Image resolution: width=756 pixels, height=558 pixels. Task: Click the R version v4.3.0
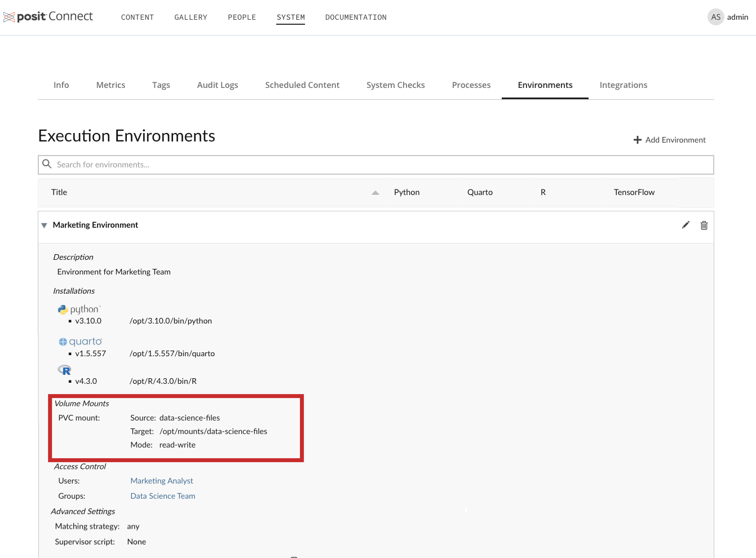(86, 381)
